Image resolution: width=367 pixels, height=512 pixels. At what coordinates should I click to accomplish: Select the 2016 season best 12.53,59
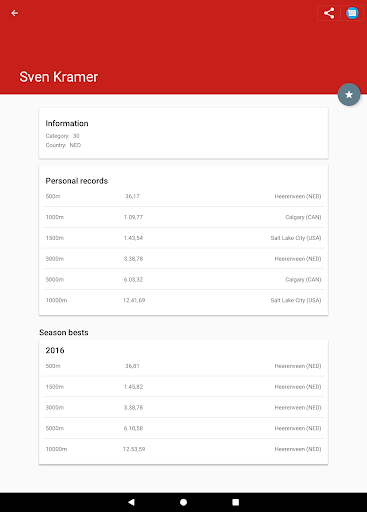click(134, 449)
